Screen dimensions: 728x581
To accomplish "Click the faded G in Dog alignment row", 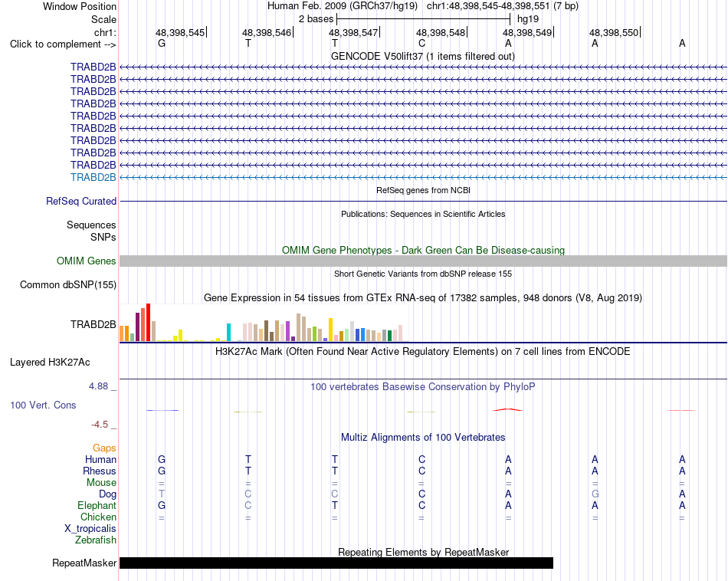I will point(595,494).
